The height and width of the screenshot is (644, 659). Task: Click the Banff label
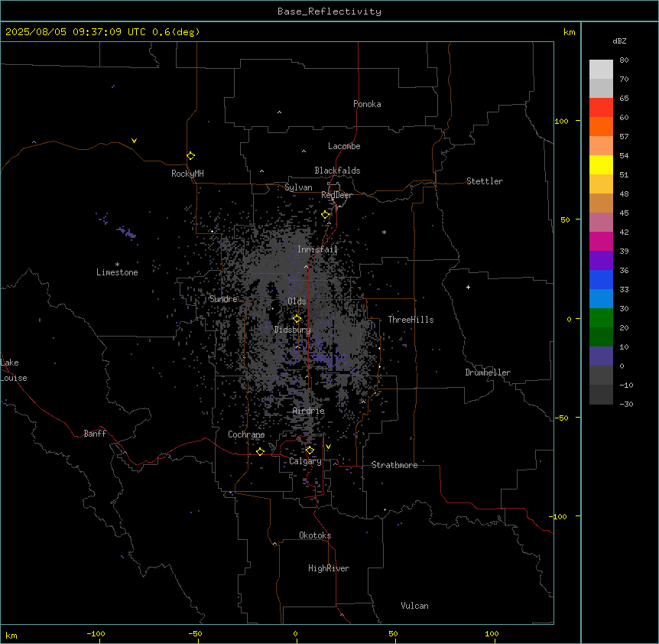point(95,434)
